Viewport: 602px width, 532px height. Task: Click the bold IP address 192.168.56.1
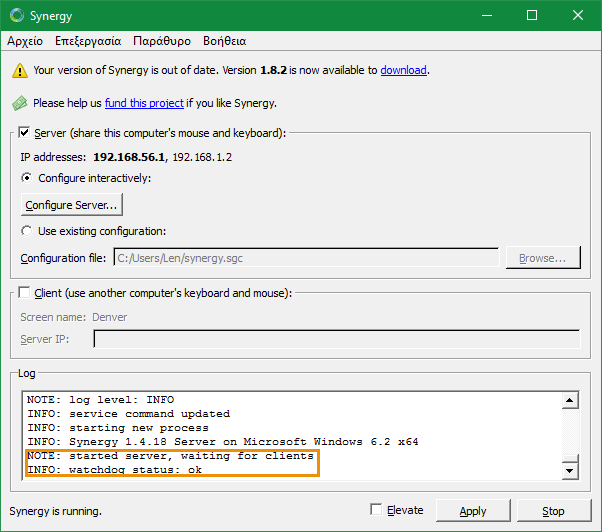tap(129, 157)
